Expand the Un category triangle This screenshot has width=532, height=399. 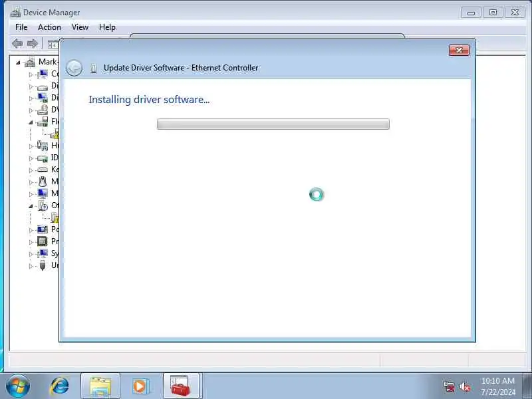click(31, 266)
